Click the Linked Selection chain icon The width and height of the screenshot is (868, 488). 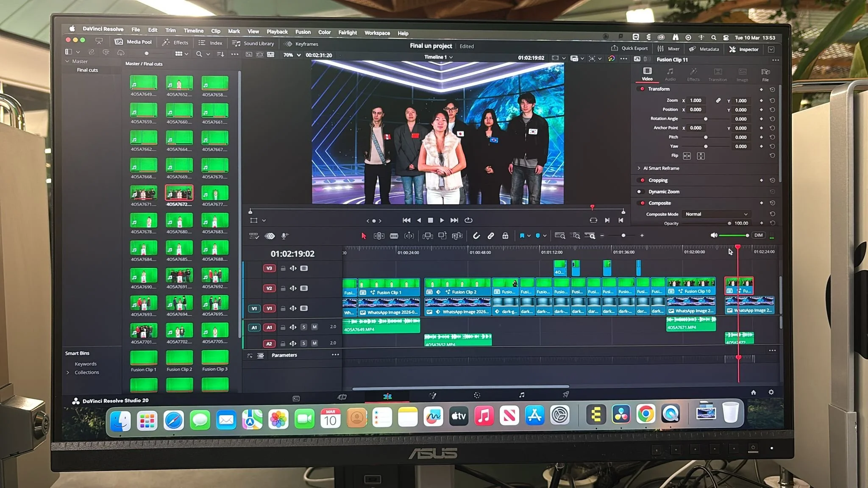pyautogui.click(x=491, y=236)
